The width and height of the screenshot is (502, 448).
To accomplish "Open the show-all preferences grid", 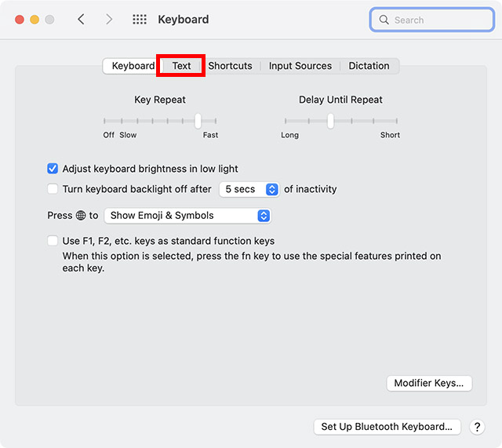I will [140, 20].
